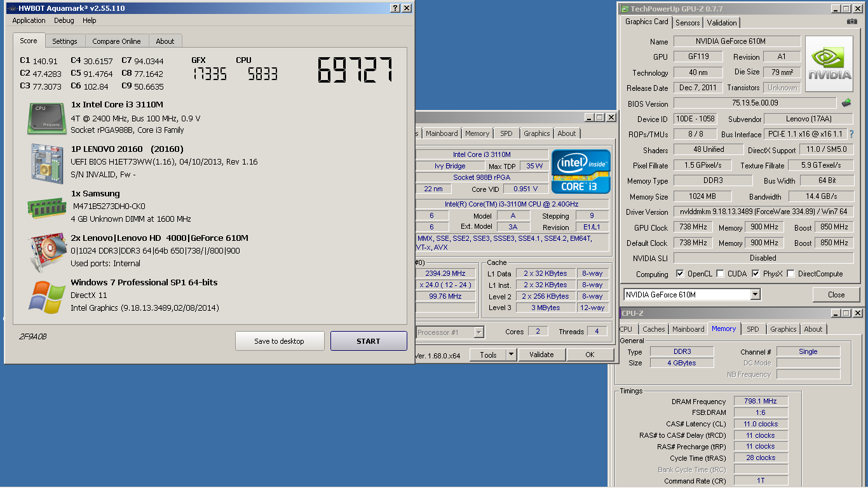Open the SPD tab in middle CPU-Z window
Screen dimensions: 868x488
tap(506, 133)
